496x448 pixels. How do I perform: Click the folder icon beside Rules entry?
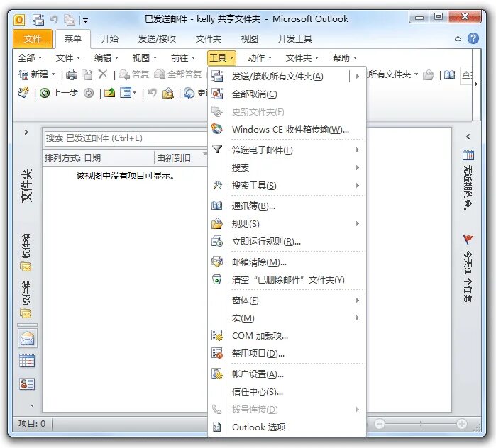[x=217, y=223]
